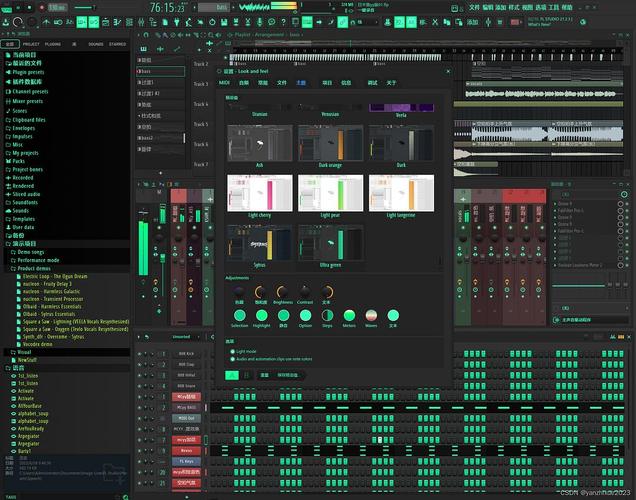Image resolution: width=636 pixels, height=500 pixels.
Task: Click the download arrow icon under logo
Action: tap(6, 22)
